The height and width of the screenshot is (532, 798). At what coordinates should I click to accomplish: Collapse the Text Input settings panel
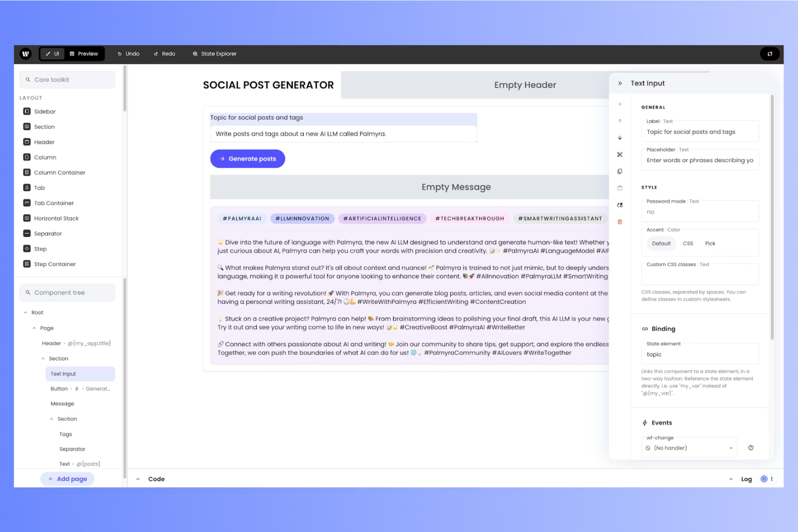(x=620, y=82)
